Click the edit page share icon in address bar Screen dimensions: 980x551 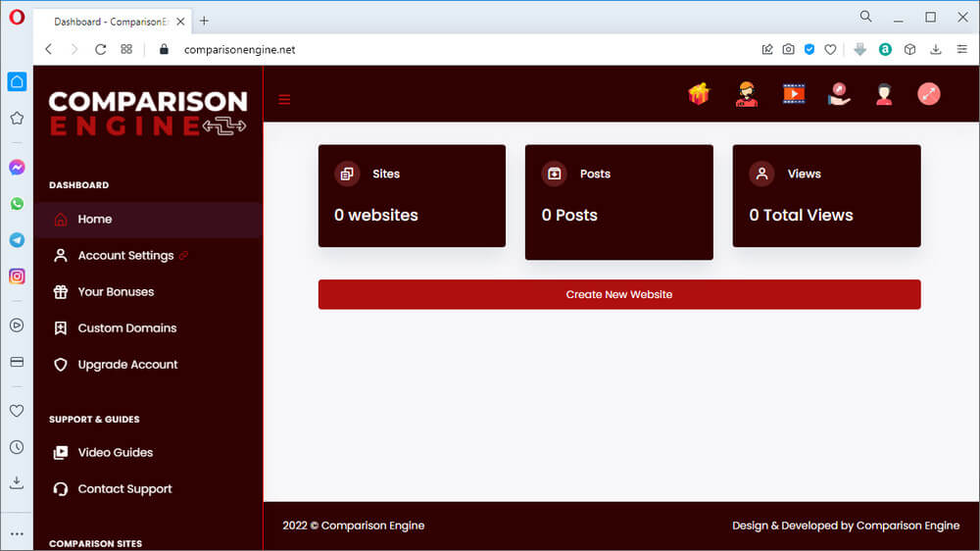click(x=767, y=49)
